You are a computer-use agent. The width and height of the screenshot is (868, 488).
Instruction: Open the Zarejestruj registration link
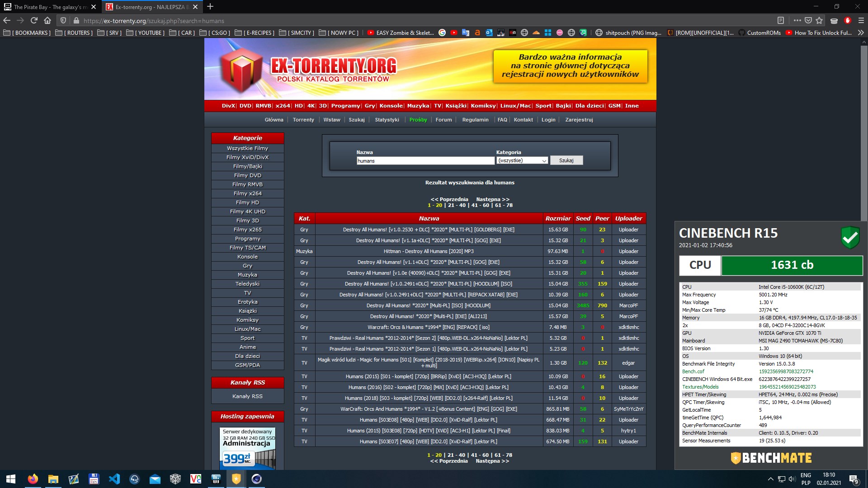(x=579, y=120)
